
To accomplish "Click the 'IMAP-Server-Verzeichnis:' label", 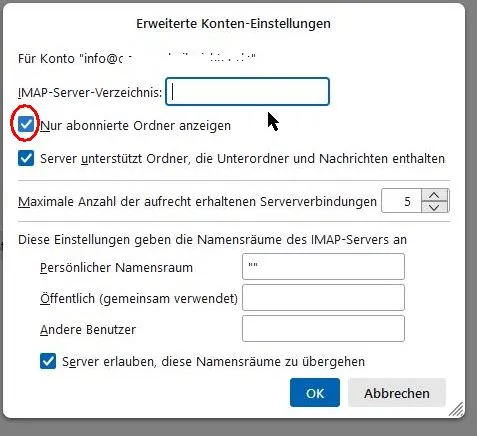I will pos(90,92).
